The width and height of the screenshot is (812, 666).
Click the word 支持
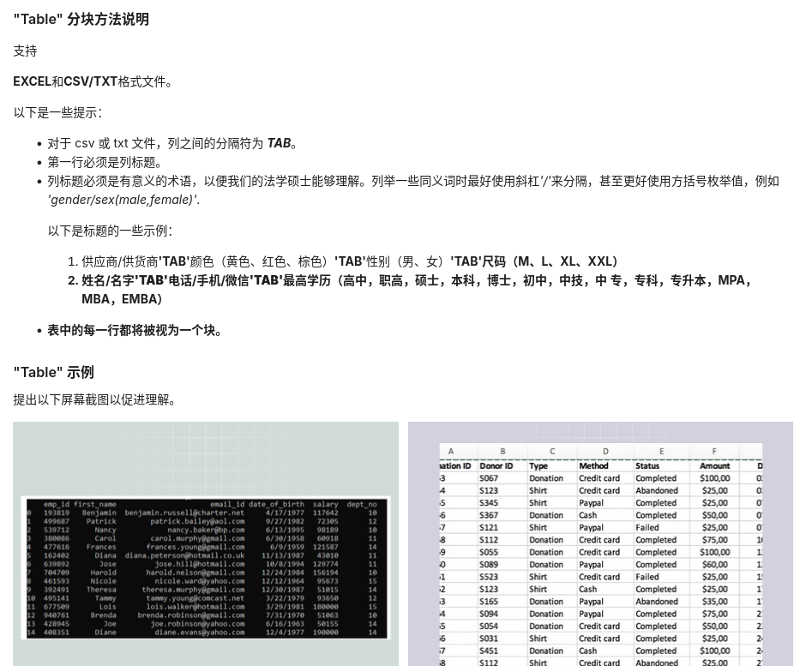click(26, 51)
